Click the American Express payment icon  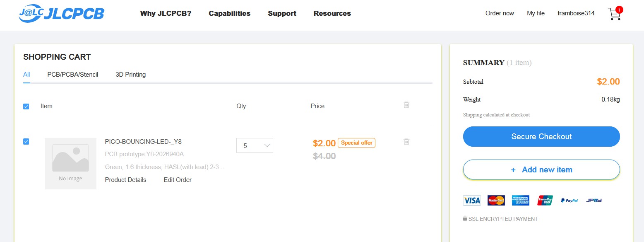click(x=521, y=201)
